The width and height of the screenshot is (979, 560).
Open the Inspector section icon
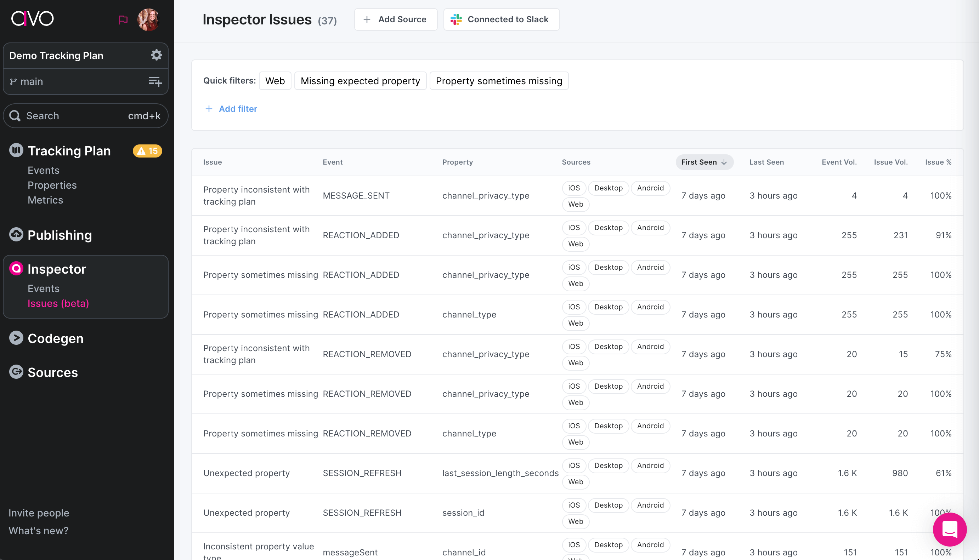(x=16, y=268)
